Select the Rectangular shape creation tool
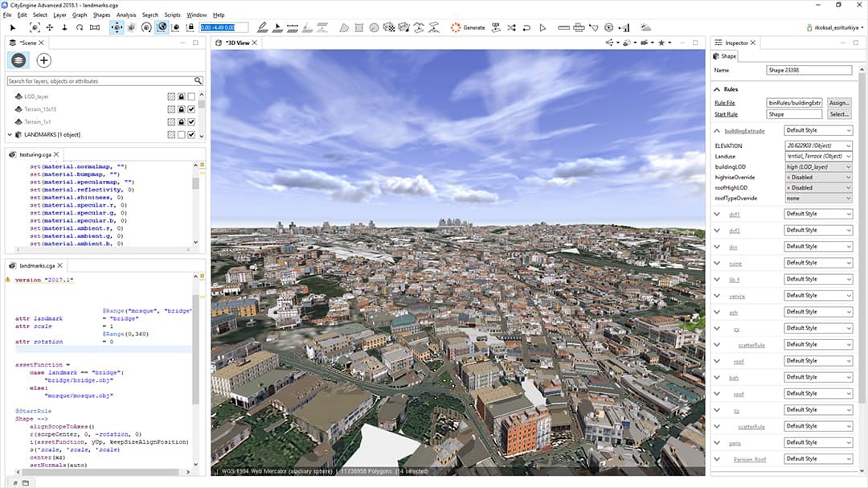This screenshot has height=488, width=868. (x=358, y=27)
